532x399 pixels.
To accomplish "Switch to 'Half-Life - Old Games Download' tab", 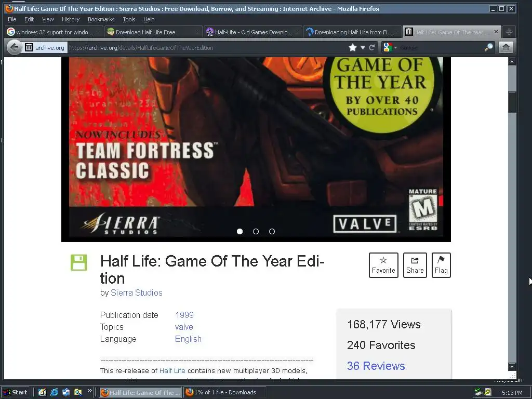I will point(253,32).
